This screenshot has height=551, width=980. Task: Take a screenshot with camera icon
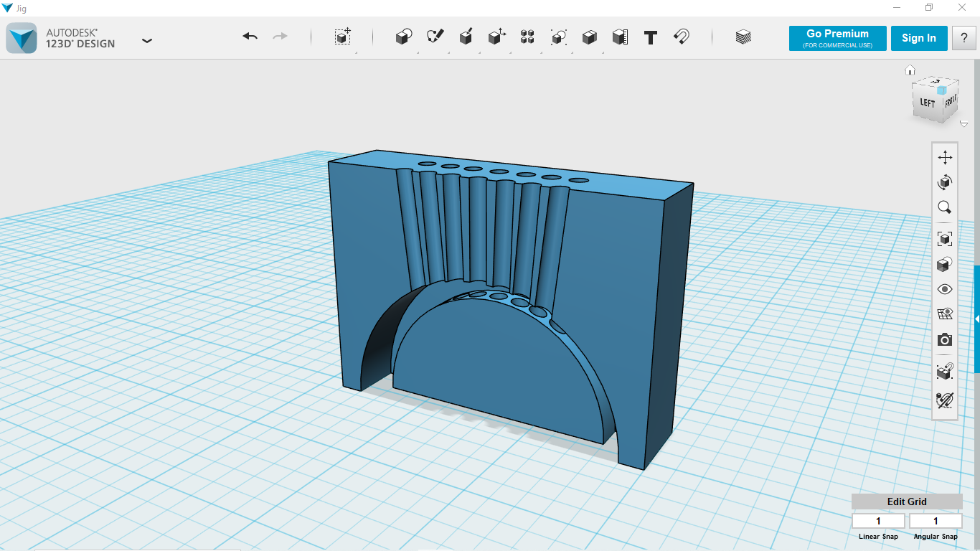coord(945,339)
